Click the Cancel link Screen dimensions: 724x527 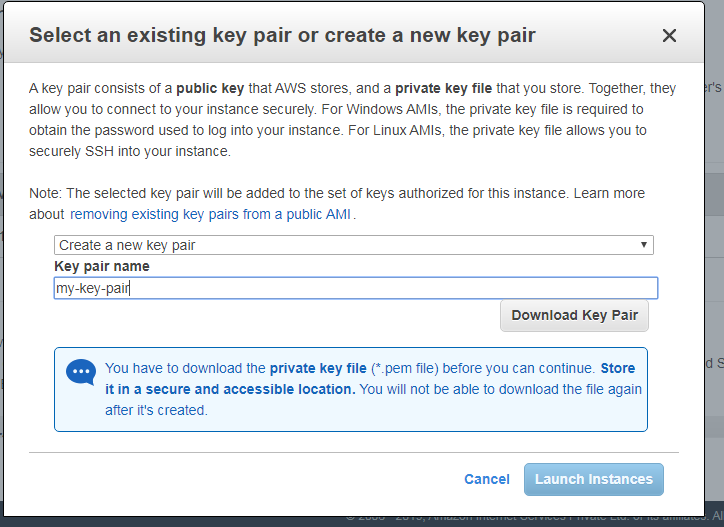pyautogui.click(x=487, y=479)
